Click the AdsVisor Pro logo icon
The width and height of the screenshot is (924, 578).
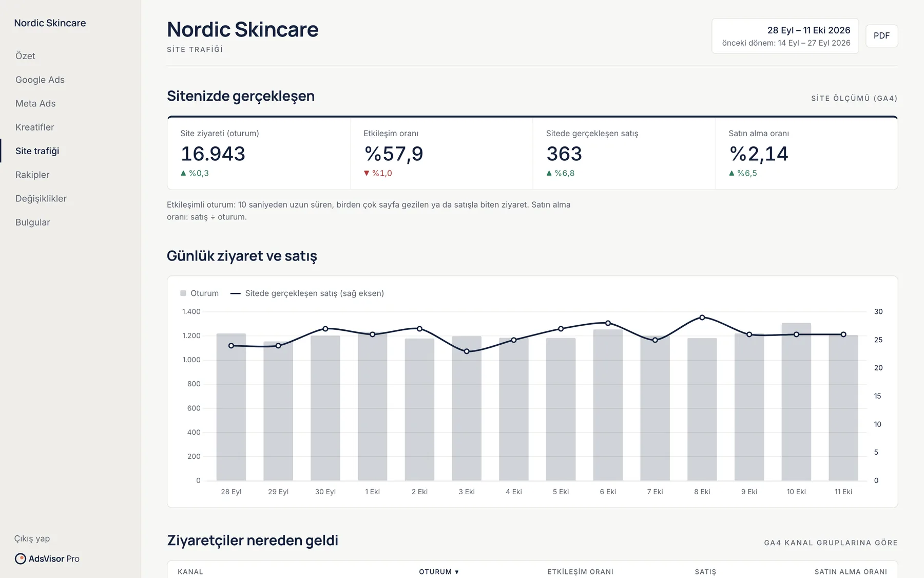pos(21,558)
